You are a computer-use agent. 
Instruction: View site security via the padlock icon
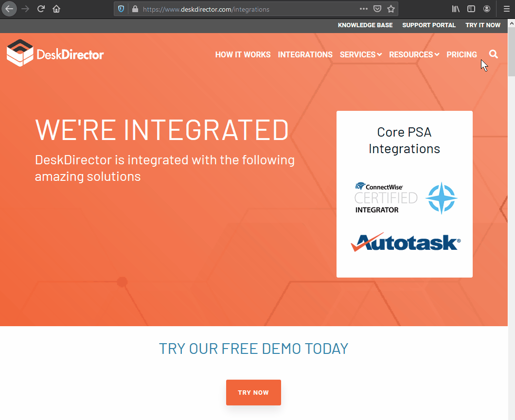click(135, 9)
